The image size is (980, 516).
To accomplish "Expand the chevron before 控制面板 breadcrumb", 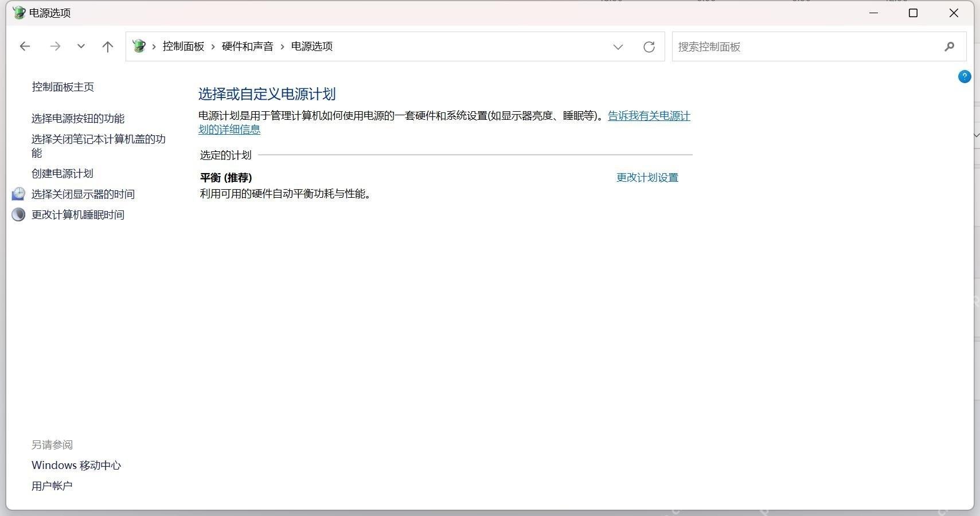I will pos(154,47).
